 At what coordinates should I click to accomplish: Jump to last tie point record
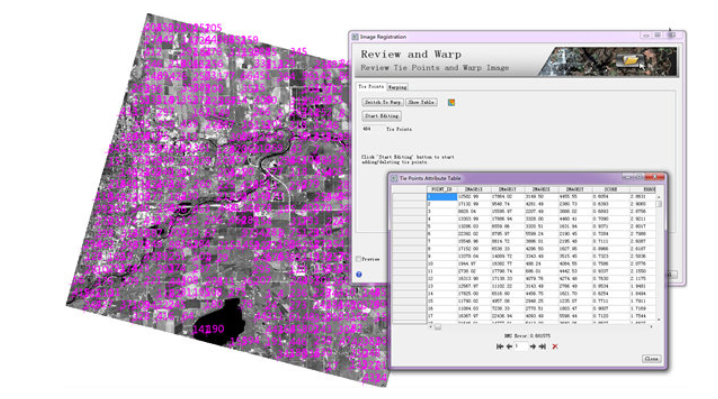(x=542, y=347)
